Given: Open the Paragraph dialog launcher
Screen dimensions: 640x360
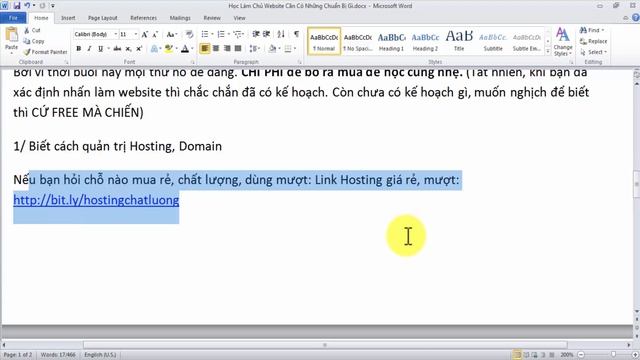Looking at the screenshot, I should coord(299,62).
